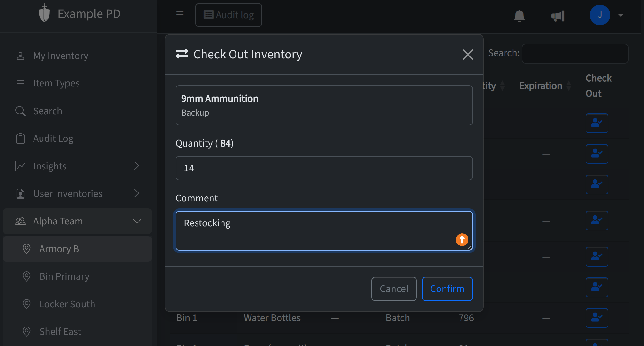Click the hamburger menu icon
644x346 pixels.
pos(180,15)
